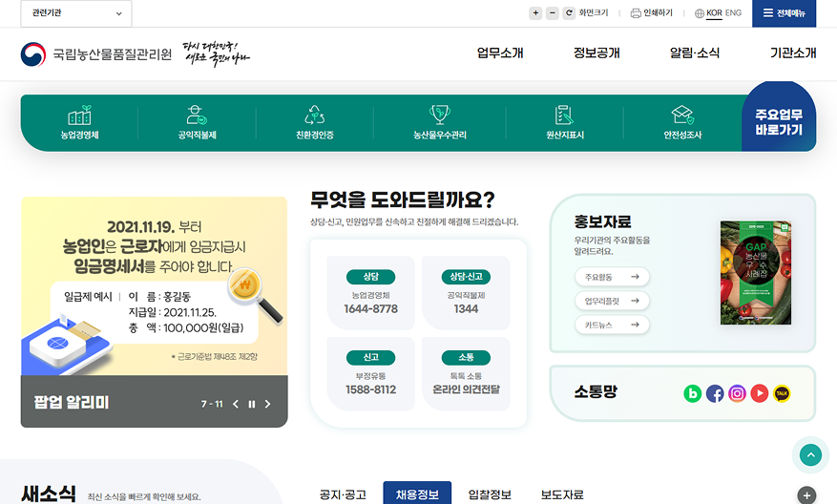Open the 주요활동 link button

(x=612, y=277)
